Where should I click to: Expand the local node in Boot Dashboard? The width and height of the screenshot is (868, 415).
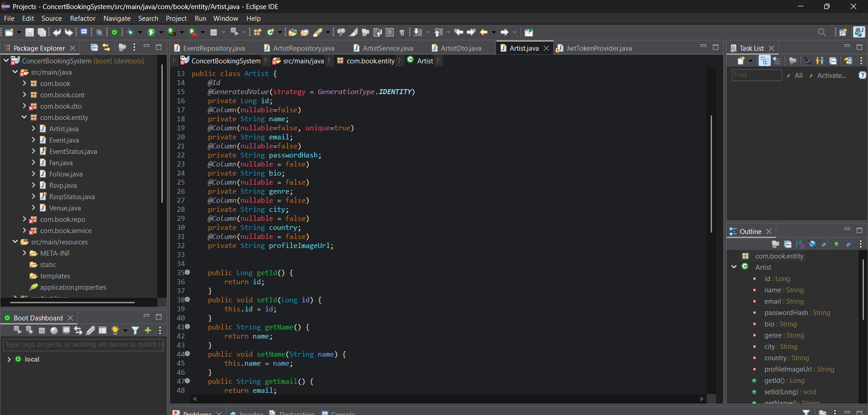tap(9, 359)
